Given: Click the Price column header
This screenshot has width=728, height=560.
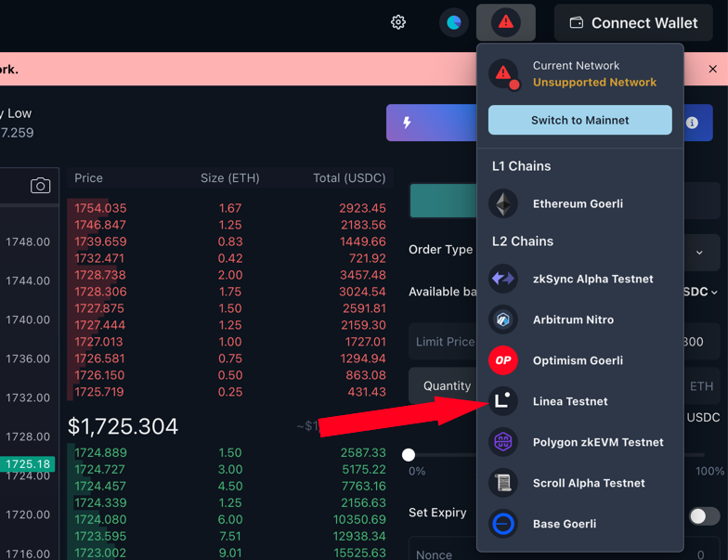Looking at the screenshot, I should pos(89,178).
